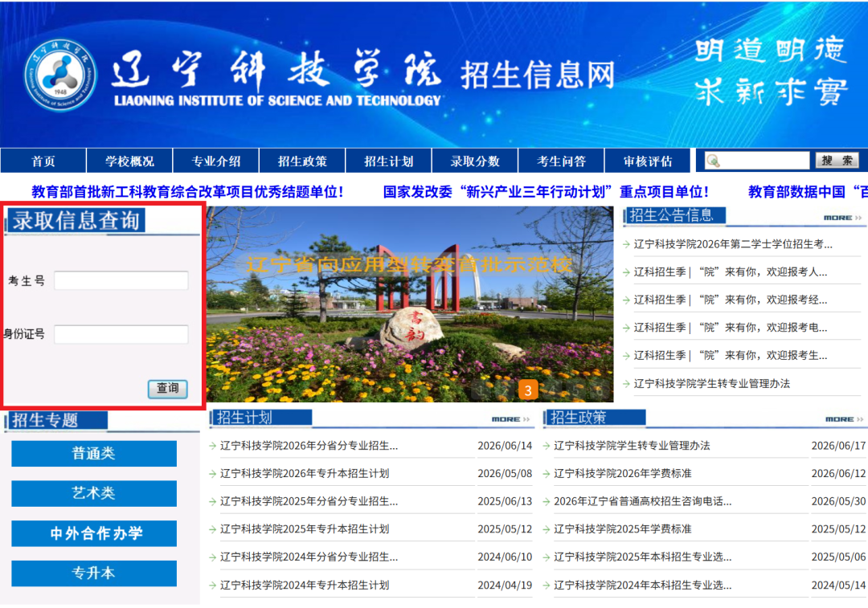
Task: Open announcement 辽科招生季 欢迎报考人...
Action: tap(730, 271)
